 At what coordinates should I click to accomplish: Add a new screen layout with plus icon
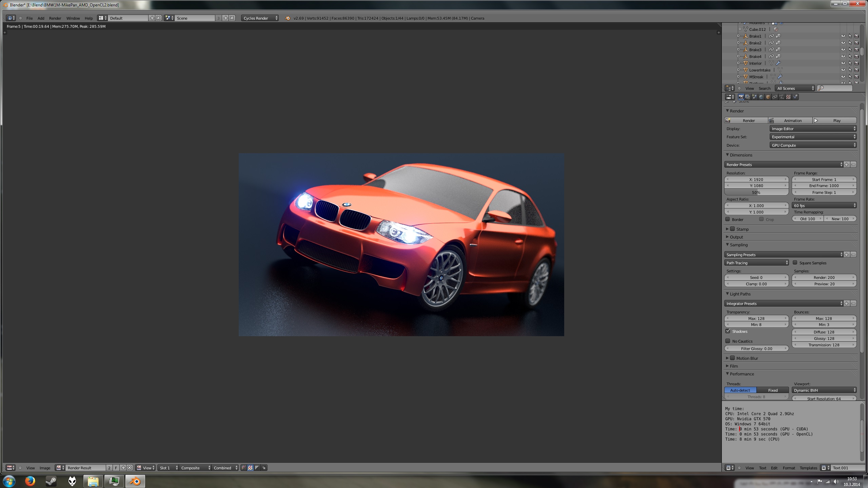point(152,18)
